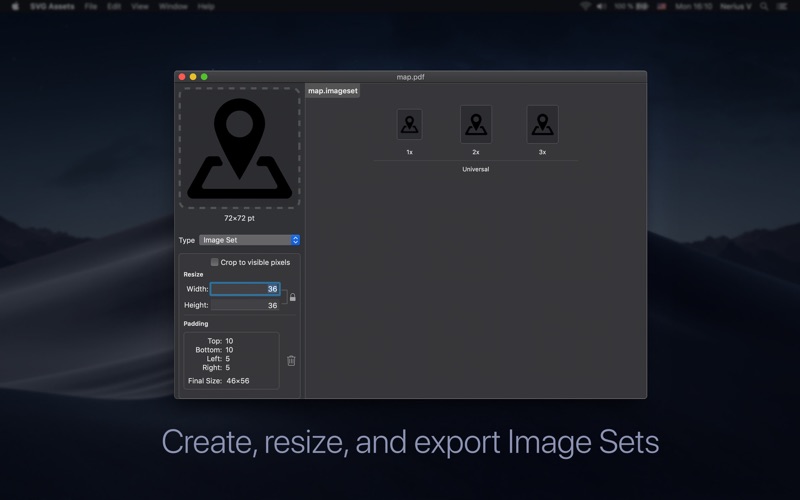The width and height of the screenshot is (800, 500).
Task: Open the File menu
Action: [91, 6]
